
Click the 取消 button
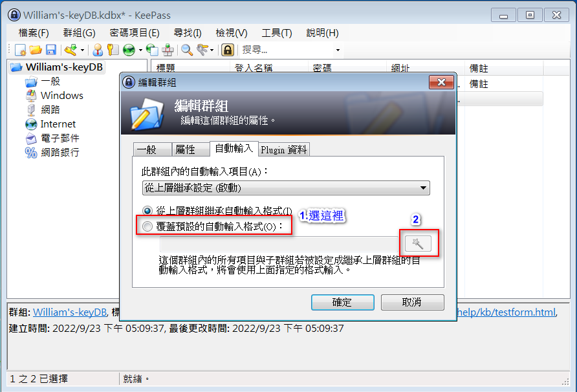point(413,302)
